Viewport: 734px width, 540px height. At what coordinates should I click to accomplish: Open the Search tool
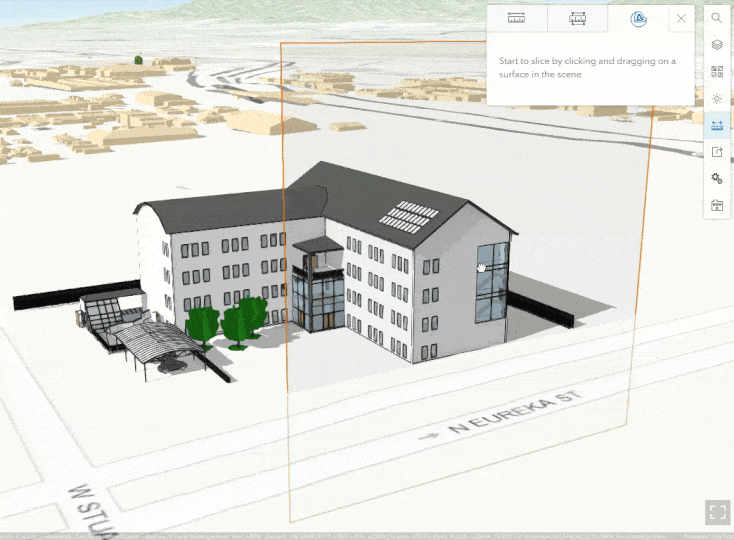click(x=717, y=18)
